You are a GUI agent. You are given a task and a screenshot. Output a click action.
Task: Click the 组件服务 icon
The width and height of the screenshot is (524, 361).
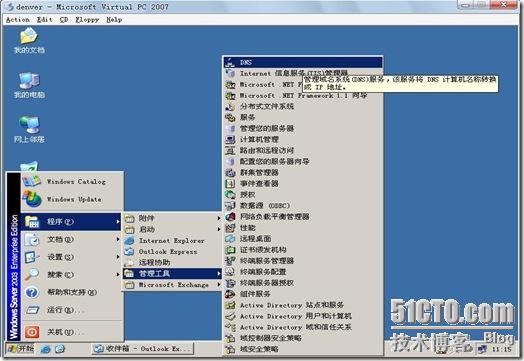point(230,294)
